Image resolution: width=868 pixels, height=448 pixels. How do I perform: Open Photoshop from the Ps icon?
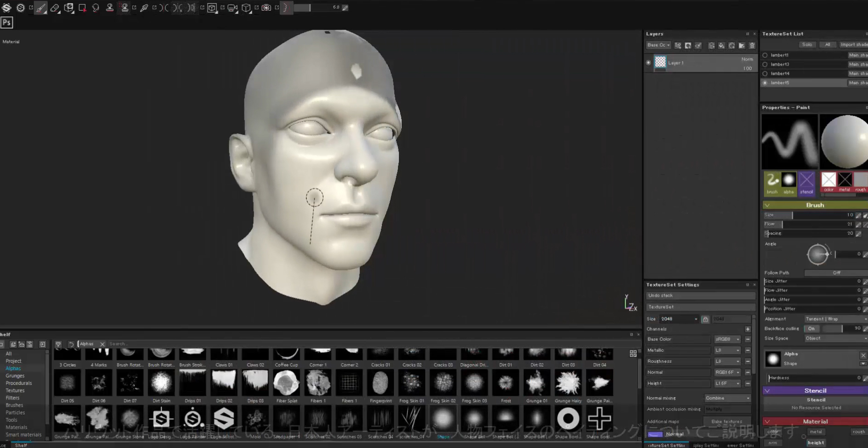coord(6,22)
